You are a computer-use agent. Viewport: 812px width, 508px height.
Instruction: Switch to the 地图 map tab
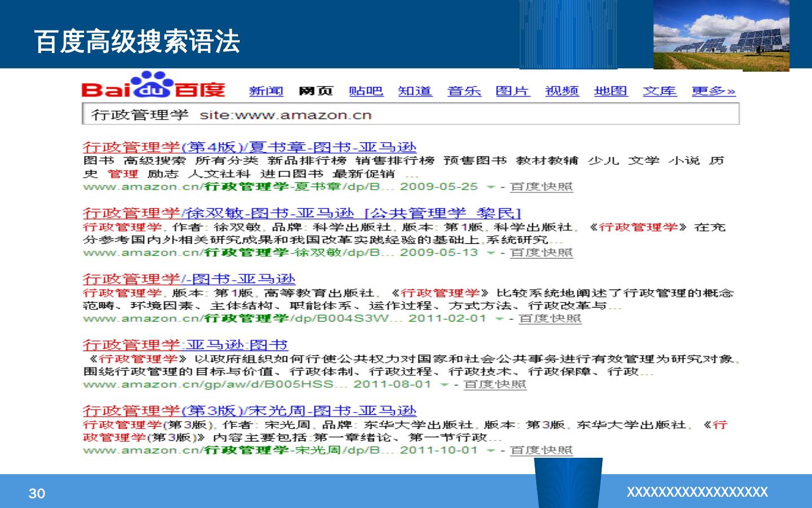[610, 91]
